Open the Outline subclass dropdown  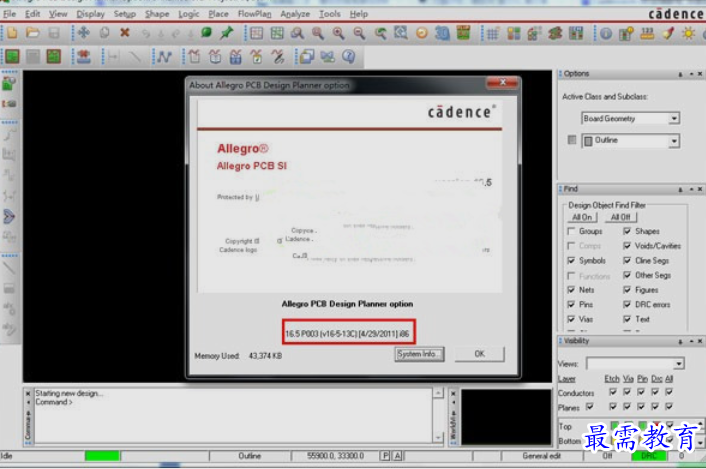coord(674,141)
